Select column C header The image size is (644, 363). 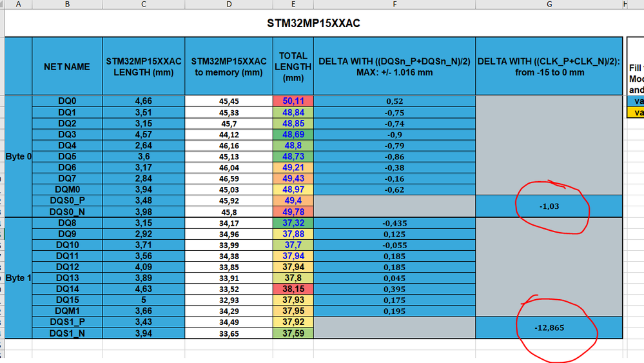point(143,4)
